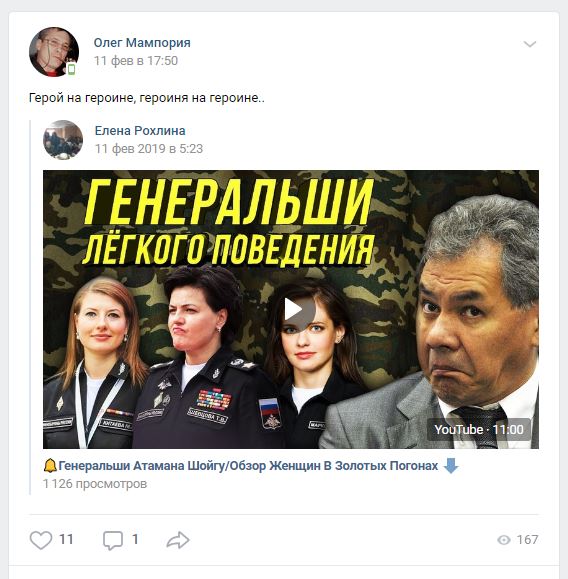Play the embedded YouTube video
Screen dimensions: 568x579
(x=294, y=309)
